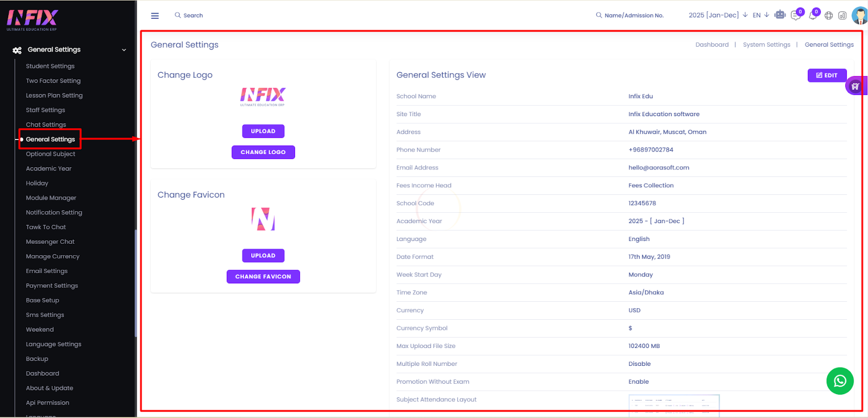868x418 pixels.
Task: Click the sidebar vertical scrollbar
Action: click(x=136, y=283)
